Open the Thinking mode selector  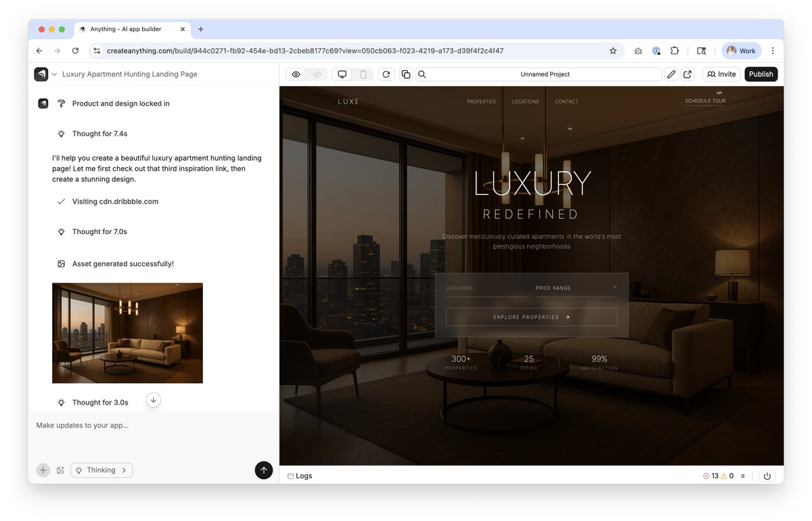coord(101,470)
